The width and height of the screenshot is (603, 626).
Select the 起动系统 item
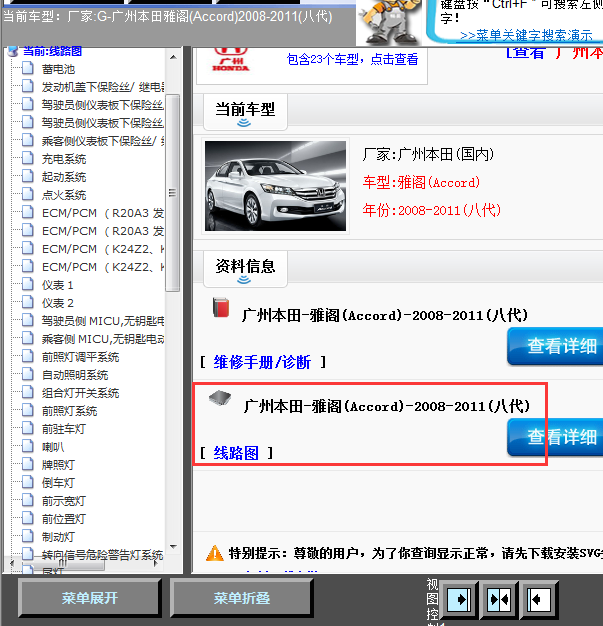coord(64,177)
